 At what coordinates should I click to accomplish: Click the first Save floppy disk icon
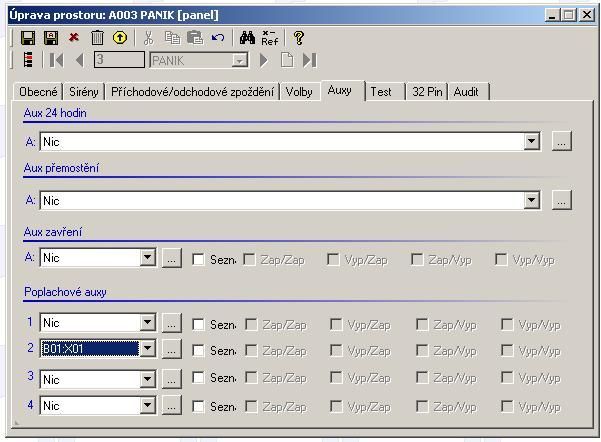pos(28,38)
